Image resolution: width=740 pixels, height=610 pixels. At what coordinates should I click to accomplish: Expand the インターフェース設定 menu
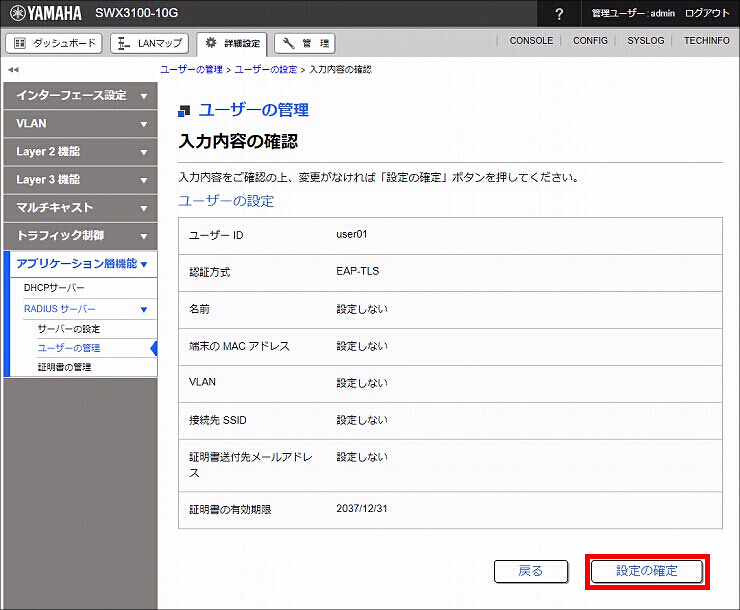(80, 96)
